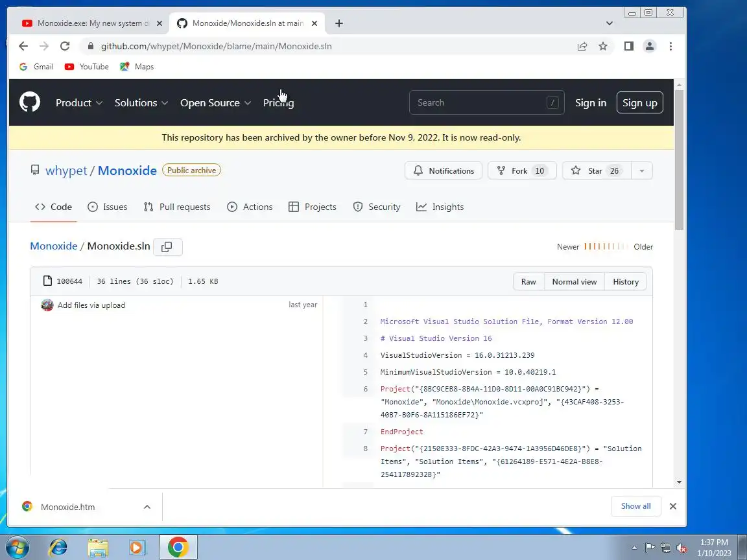Open Windows Media Player on taskbar
The width and height of the screenshot is (747, 560).
[137, 548]
